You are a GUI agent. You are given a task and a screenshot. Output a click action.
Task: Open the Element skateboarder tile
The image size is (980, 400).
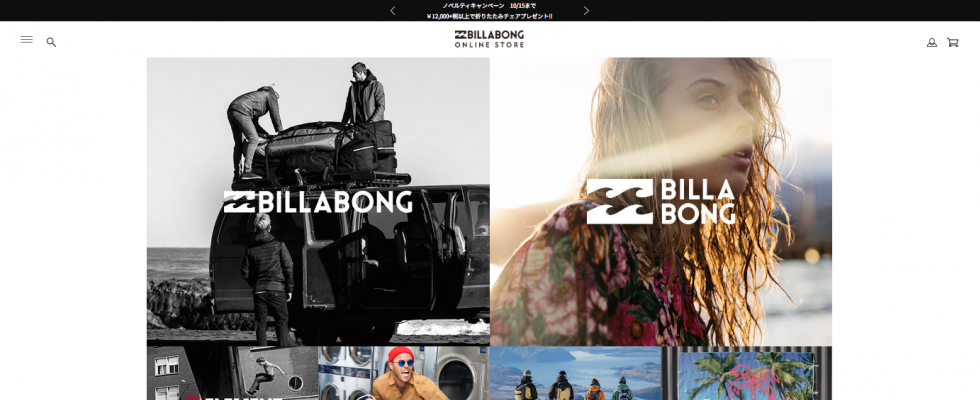click(232, 373)
